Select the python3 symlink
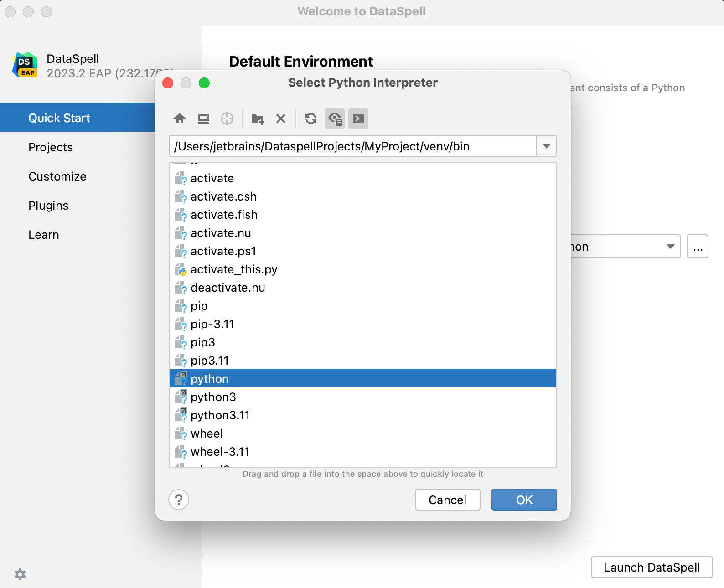 363,397
